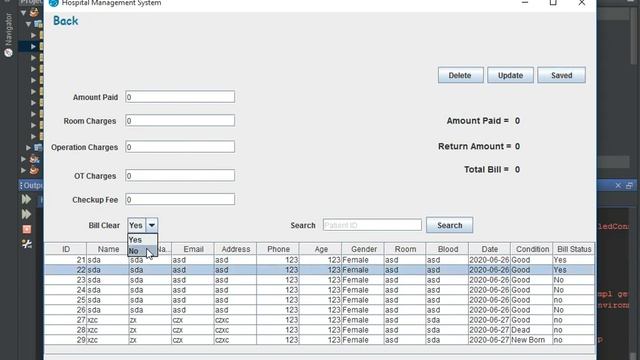Focus the Checkup Fee input field
The image size is (640, 360).
click(x=180, y=199)
